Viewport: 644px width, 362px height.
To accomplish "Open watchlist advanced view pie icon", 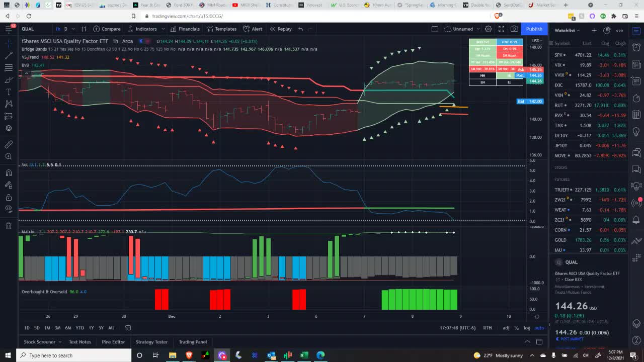I will (607, 30).
